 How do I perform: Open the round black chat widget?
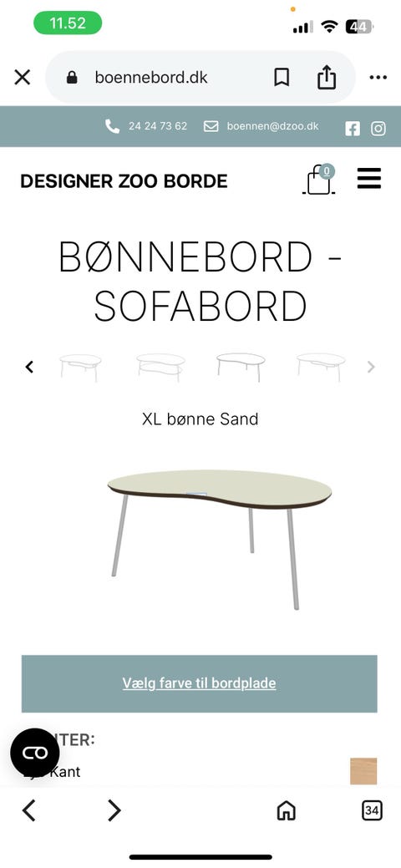(x=35, y=753)
